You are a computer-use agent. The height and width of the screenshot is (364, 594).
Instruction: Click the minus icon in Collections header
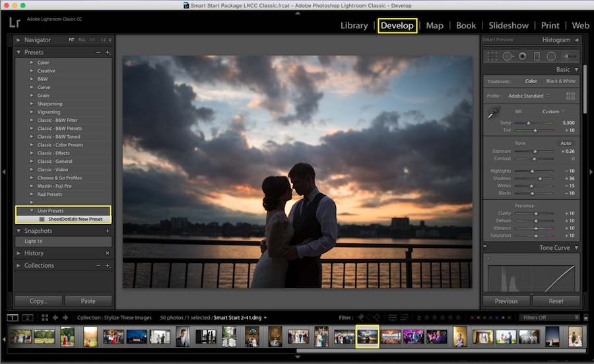click(98, 266)
